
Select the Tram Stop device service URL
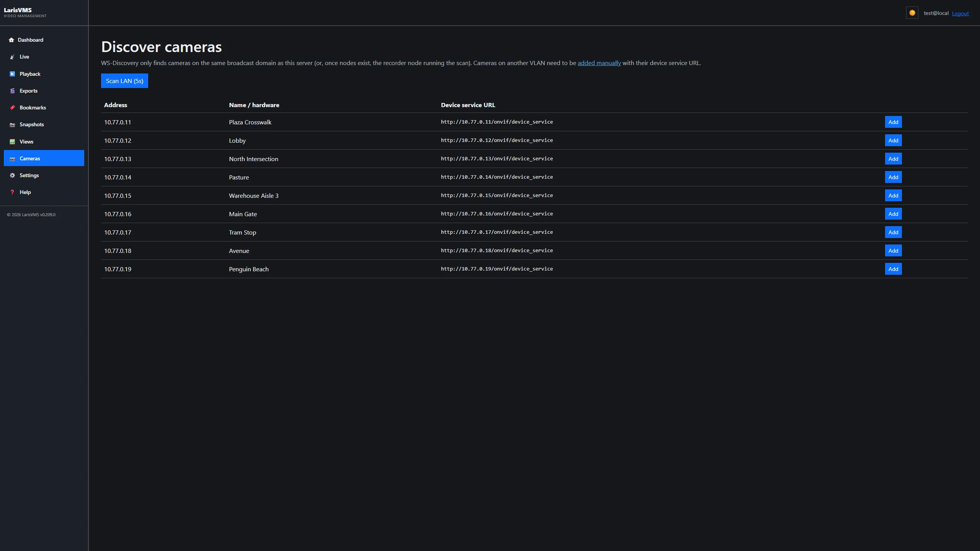point(497,232)
